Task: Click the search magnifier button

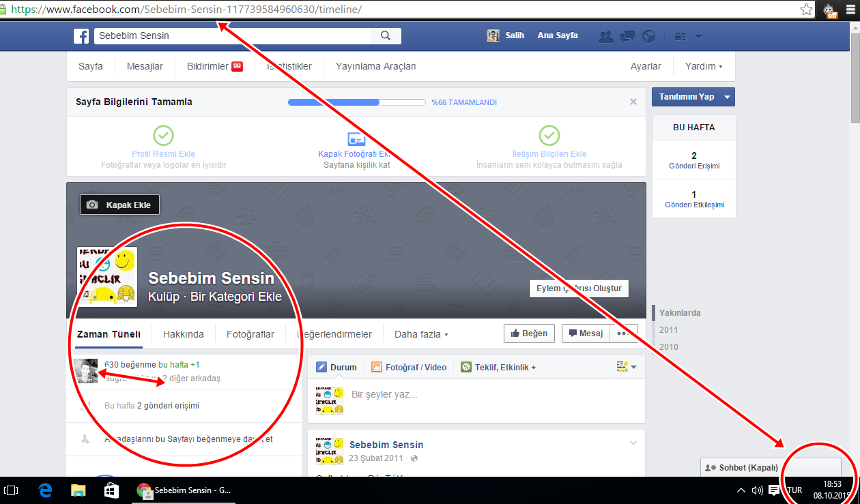Action: (386, 35)
